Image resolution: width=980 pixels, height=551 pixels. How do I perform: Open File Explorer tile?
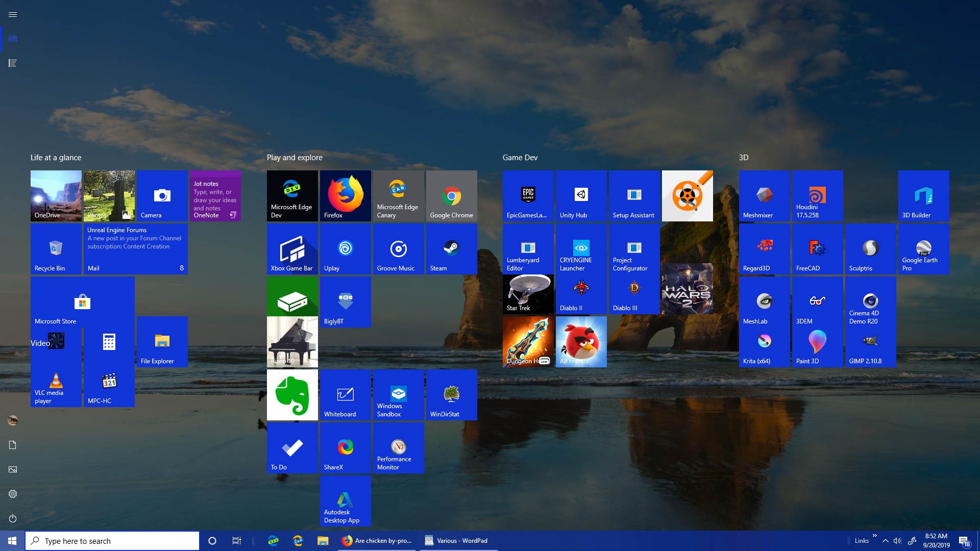click(x=162, y=342)
